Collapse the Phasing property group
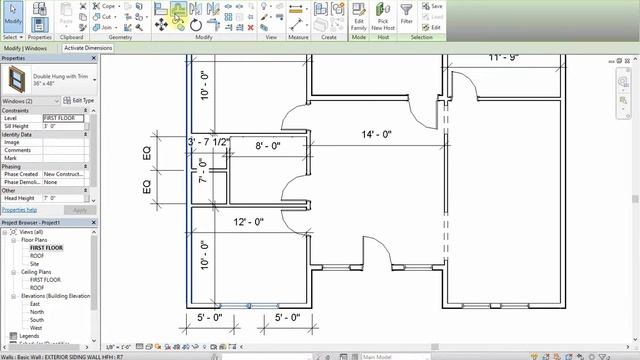Image resolution: width=640 pixels, height=360 pixels. click(x=86, y=167)
